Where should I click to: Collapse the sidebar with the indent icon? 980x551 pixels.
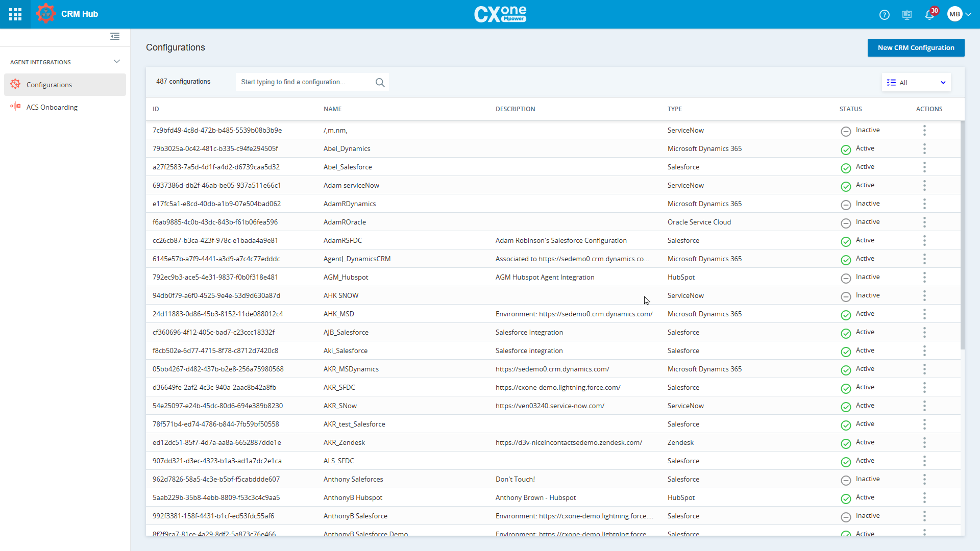(x=114, y=36)
